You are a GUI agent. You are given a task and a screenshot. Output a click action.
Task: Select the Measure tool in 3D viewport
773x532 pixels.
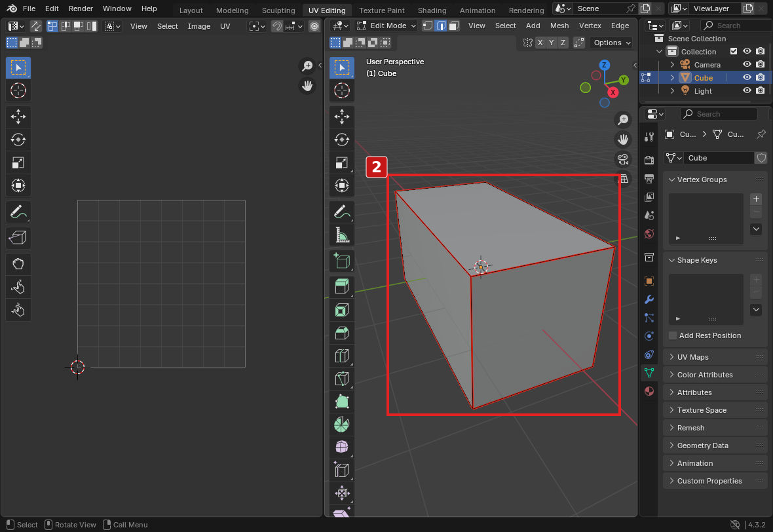tap(342, 235)
